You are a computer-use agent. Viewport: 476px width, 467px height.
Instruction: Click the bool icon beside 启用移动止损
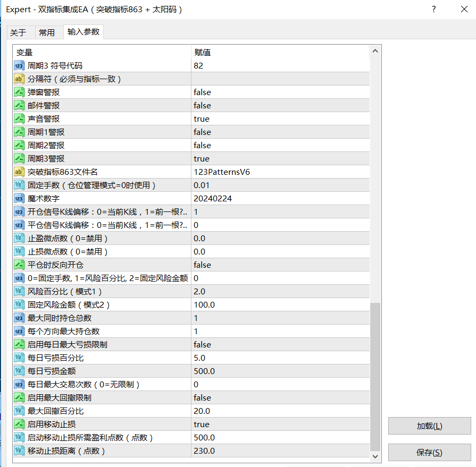[19, 424]
